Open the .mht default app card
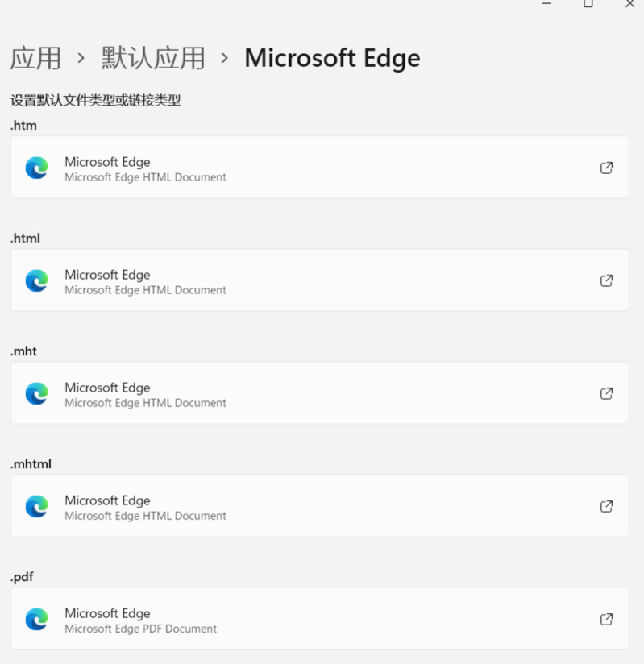The width and height of the screenshot is (644, 664). (319, 393)
